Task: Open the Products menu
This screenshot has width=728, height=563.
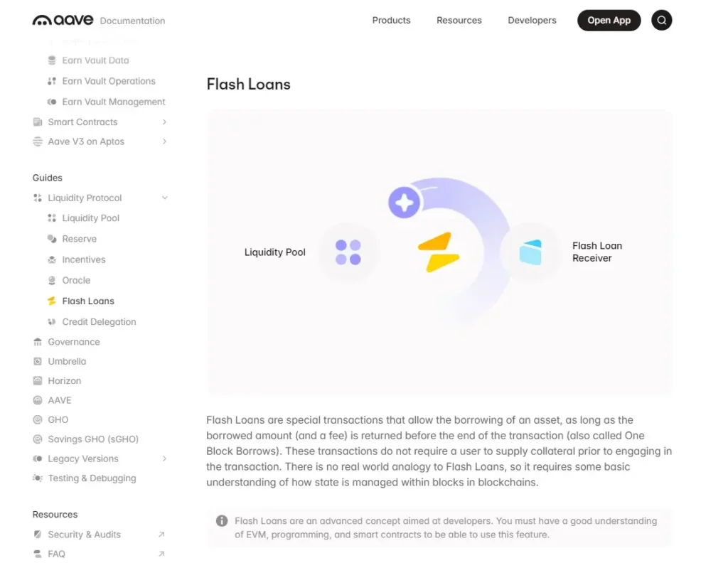Action: click(391, 20)
